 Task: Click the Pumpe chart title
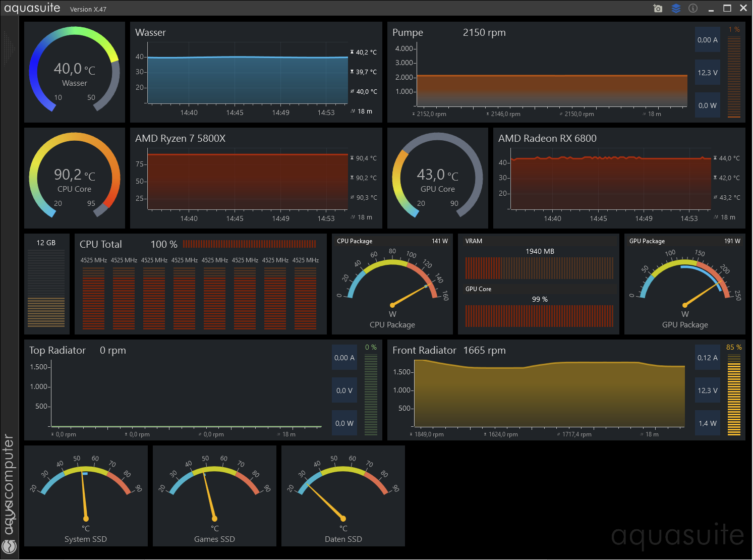(x=408, y=32)
